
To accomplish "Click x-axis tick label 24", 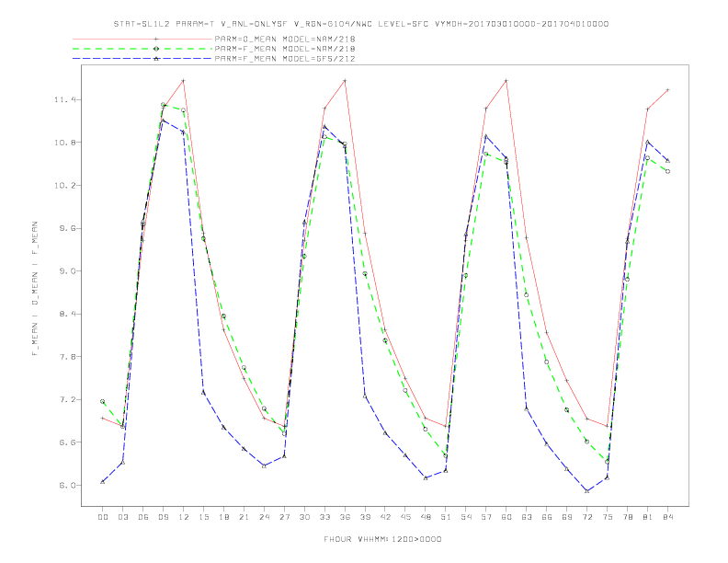I will click(x=264, y=517).
